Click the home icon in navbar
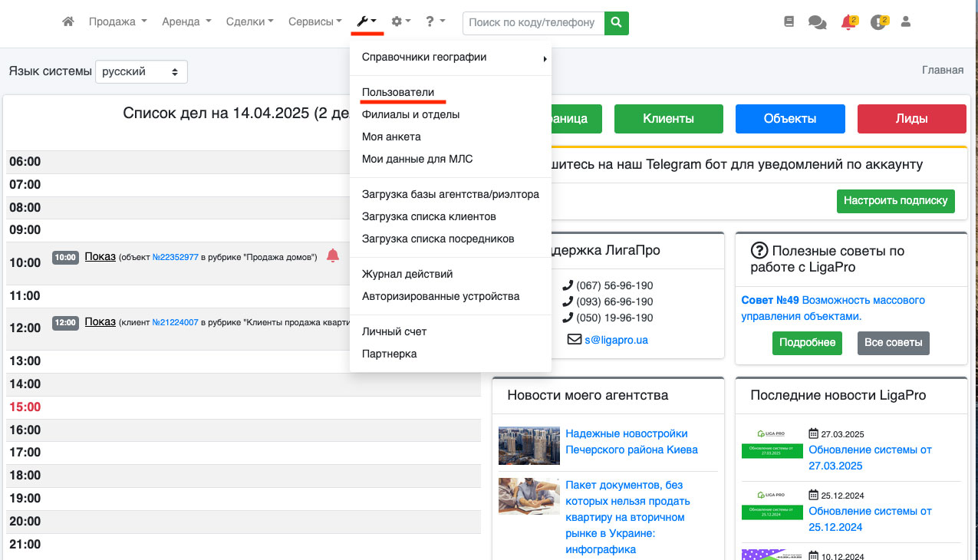Screen dimensions: 978x560 (68, 22)
